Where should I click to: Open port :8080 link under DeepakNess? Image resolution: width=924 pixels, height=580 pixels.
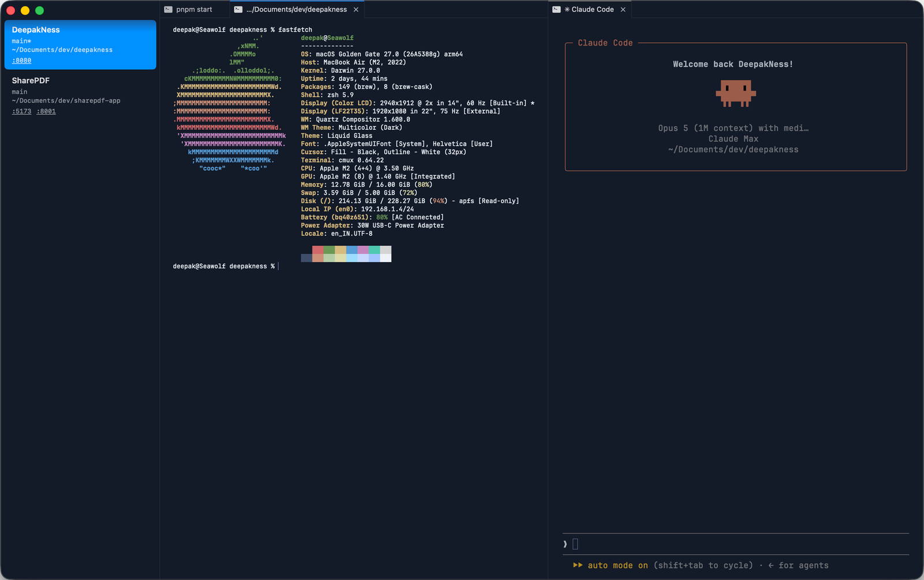click(22, 61)
